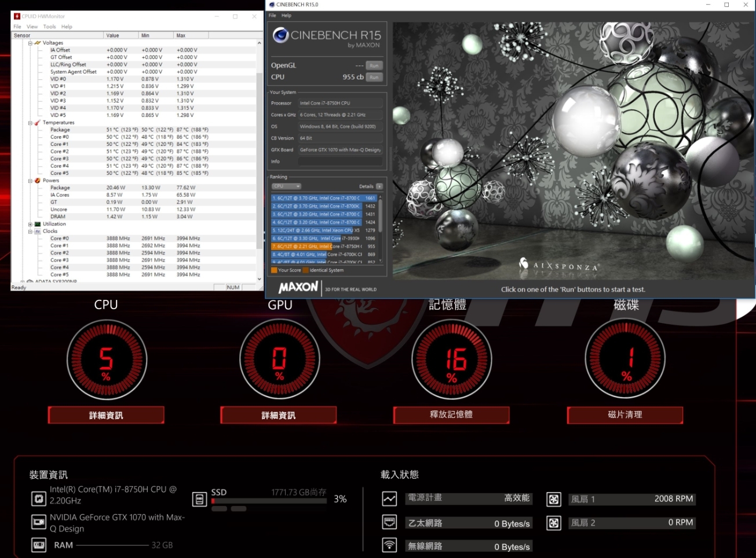756x558 pixels.
Task: Click the Cinebench Info text field
Action: pos(341,161)
